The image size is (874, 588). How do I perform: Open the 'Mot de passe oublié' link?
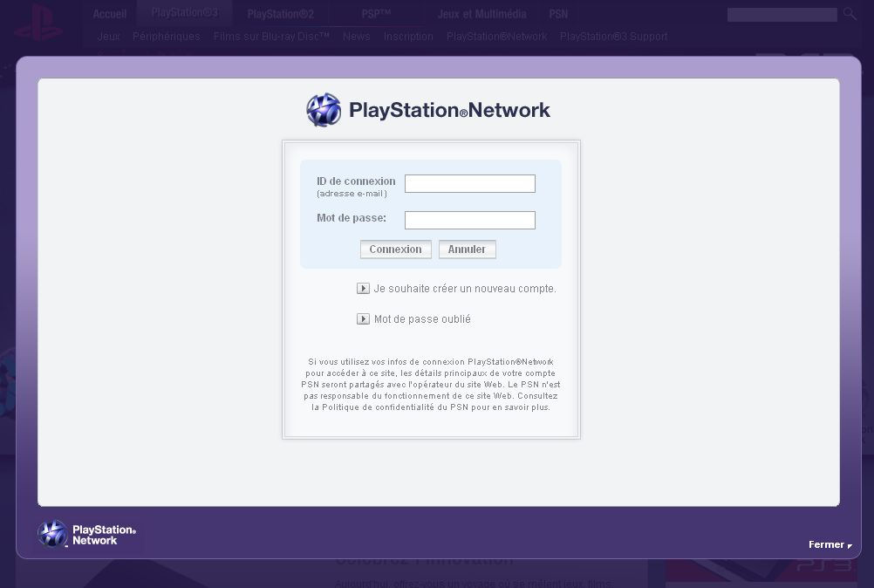coord(422,318)
